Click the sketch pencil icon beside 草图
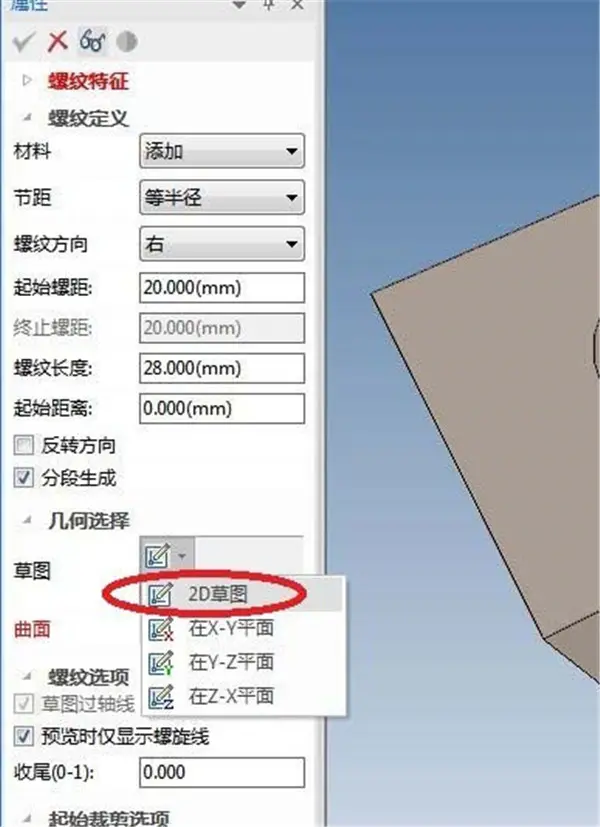The image size is (600, 827). [158, 555]
